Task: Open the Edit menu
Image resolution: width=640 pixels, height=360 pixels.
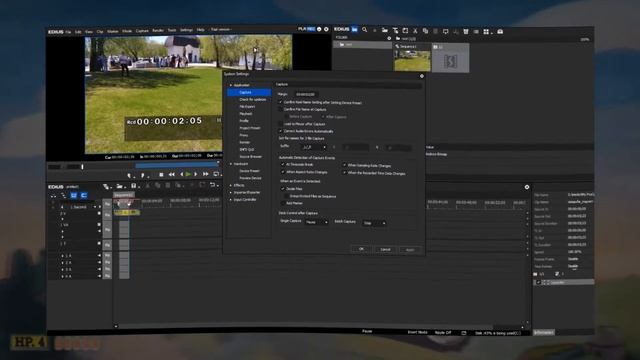Action: (78, 32)
